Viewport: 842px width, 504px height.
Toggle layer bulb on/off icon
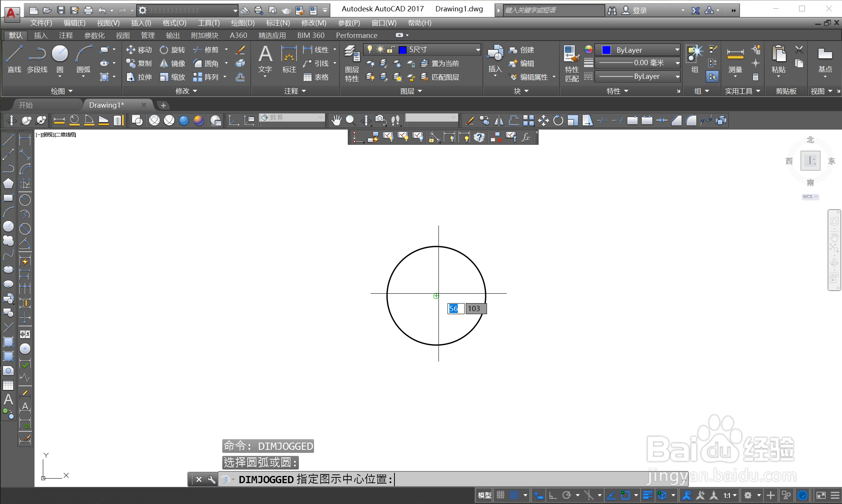click(x=370, y=49)
